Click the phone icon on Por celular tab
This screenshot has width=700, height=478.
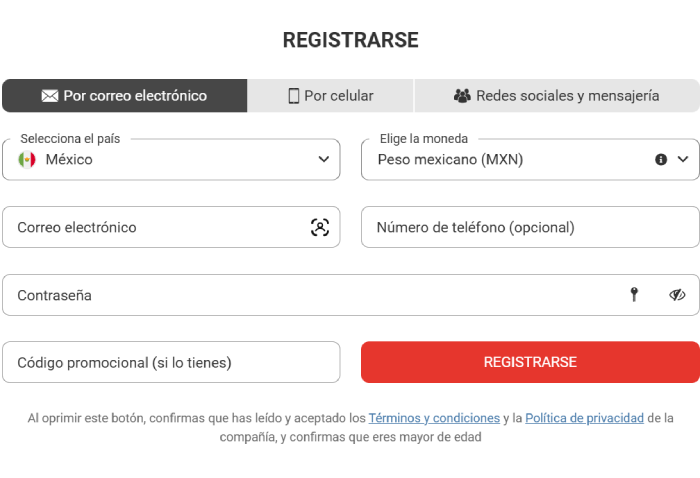[x=294, y=96]
